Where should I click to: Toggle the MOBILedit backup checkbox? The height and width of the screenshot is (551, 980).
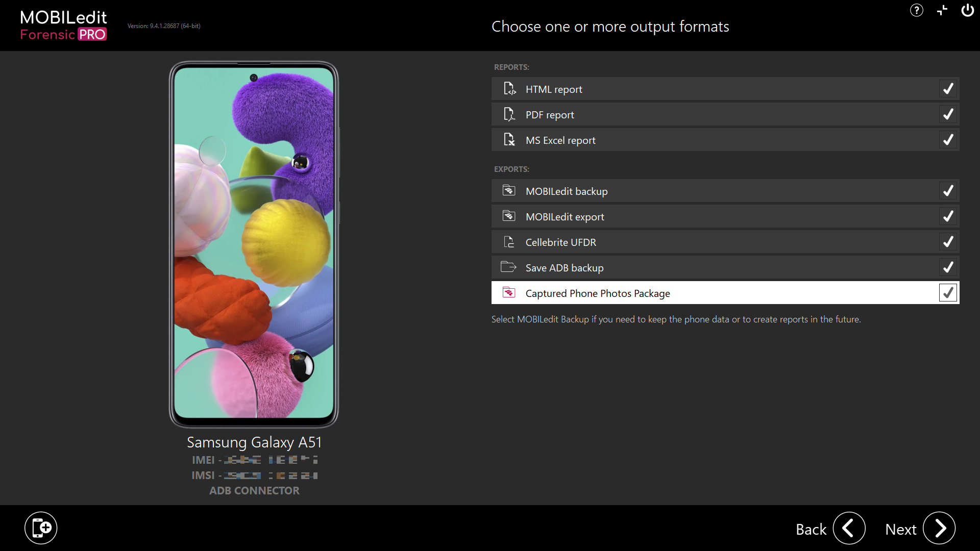(948, 191)
